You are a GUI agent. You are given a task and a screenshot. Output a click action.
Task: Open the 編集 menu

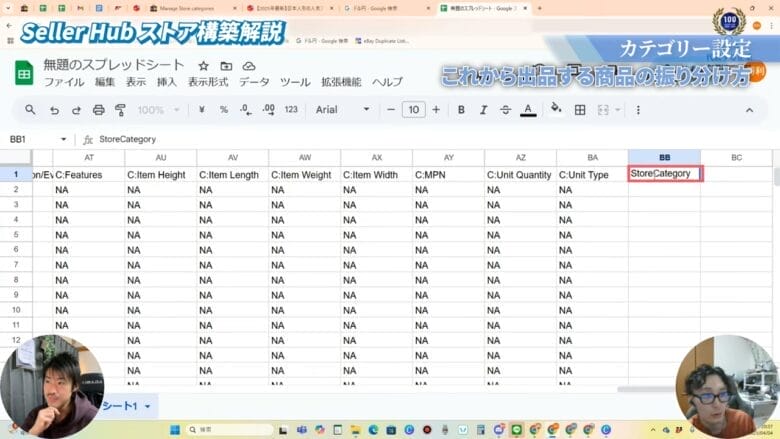pos(104,82)
